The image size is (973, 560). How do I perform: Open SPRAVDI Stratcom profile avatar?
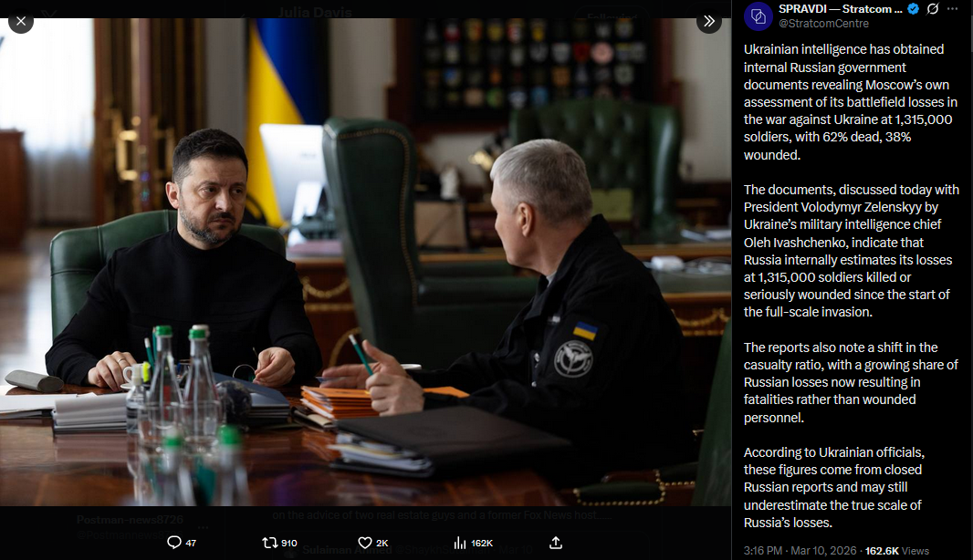pyautogui.click(x=758, y=16)
